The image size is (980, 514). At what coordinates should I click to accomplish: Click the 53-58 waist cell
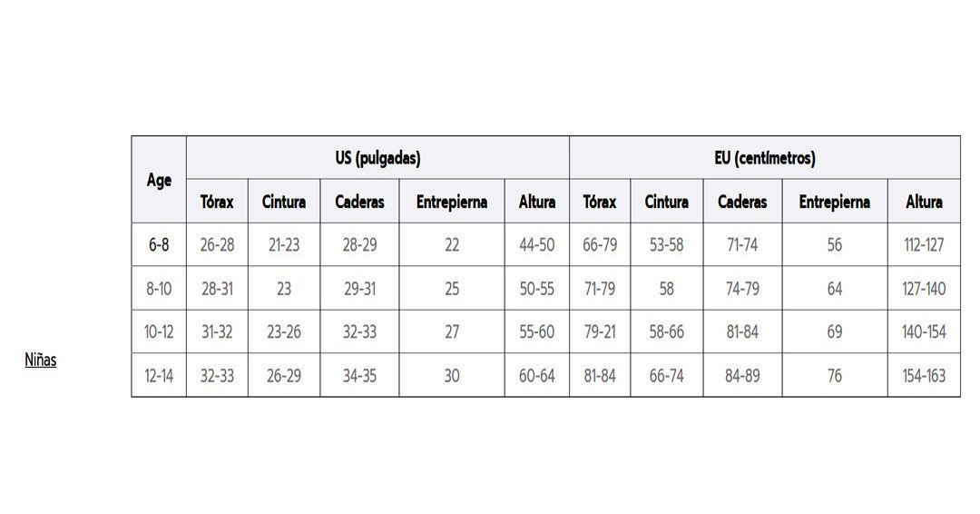[x=666, y=244]
